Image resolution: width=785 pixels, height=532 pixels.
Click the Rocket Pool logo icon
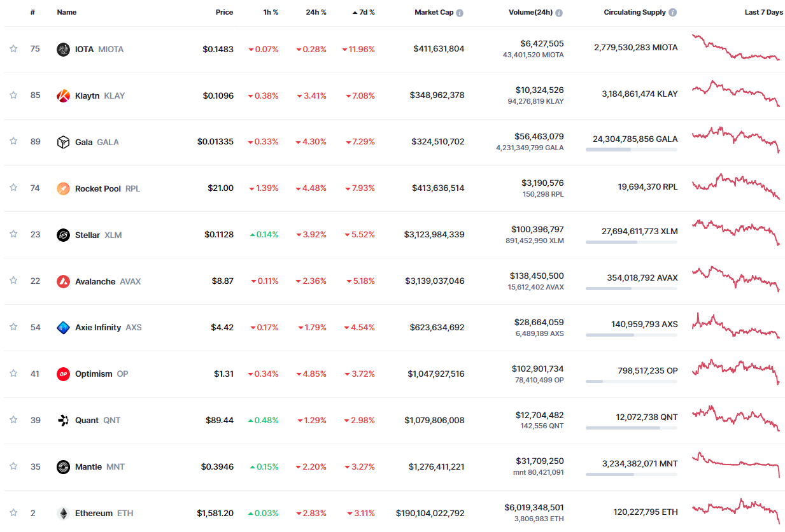[x=63, y=188]
